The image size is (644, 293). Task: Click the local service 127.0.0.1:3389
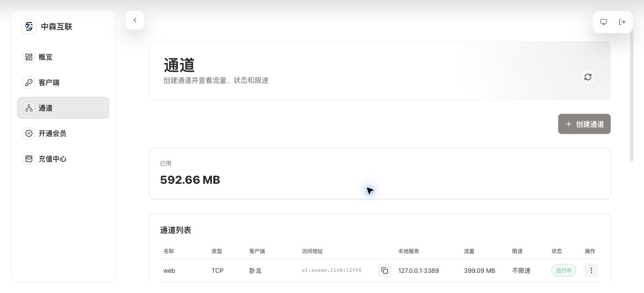(418, 271)
